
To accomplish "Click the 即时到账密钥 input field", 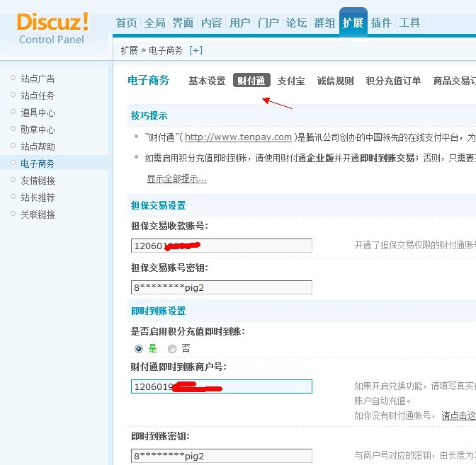I will 221,456.
